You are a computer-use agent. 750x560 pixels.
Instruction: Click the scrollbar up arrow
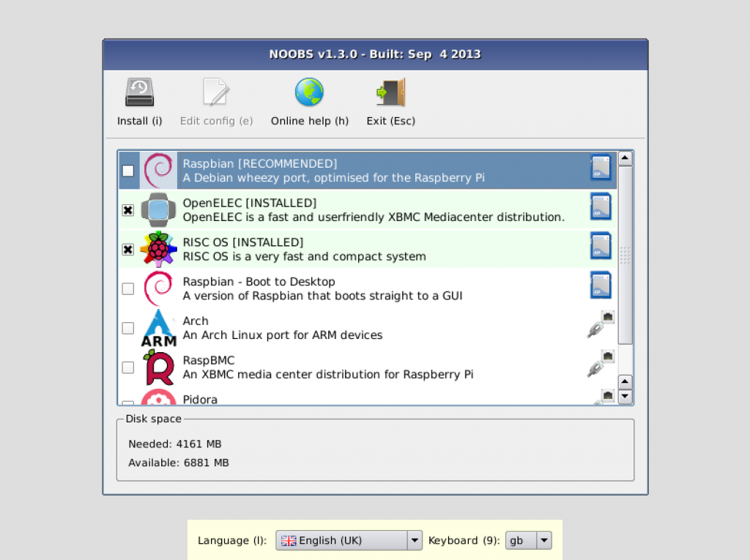625,158
